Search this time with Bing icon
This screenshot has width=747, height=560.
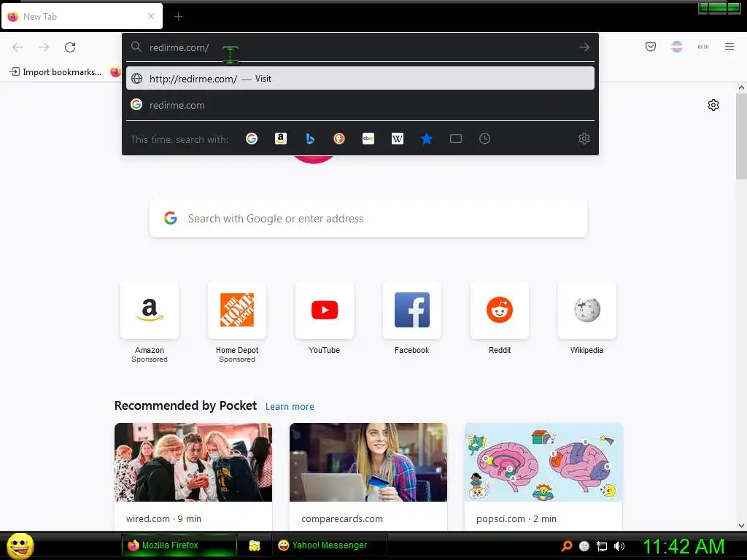click(x=310, y=139)
